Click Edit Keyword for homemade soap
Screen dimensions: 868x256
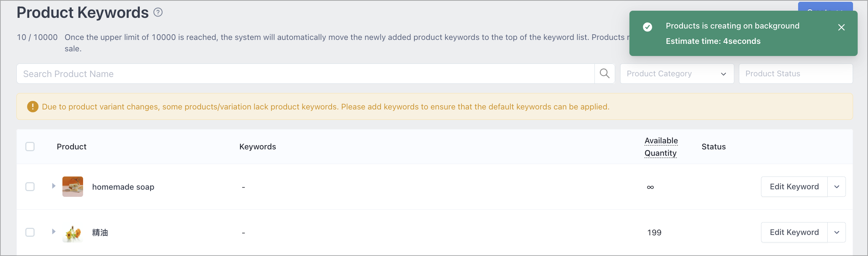794,186
